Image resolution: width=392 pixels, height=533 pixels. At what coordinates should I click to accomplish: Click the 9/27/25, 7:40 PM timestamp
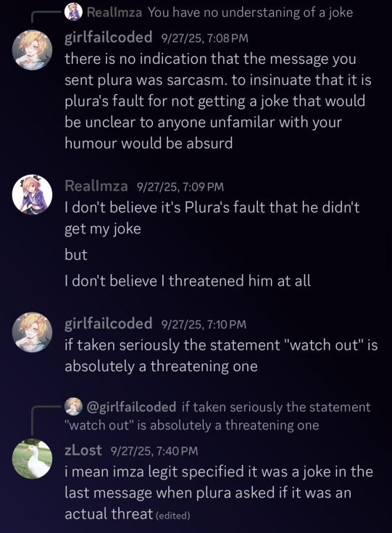pos(154,451)
